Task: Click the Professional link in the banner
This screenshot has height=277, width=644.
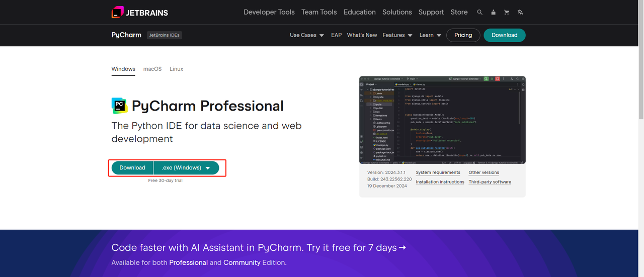Action: 188,262
